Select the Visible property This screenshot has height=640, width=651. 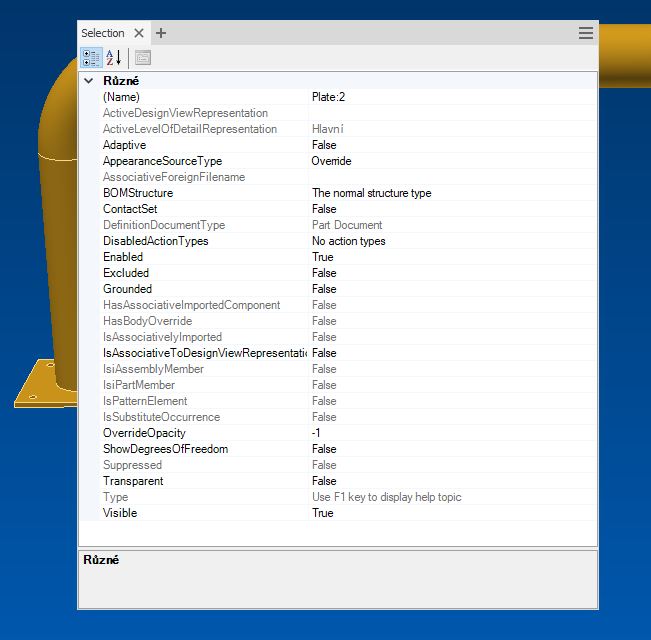[x=120, y=513]
